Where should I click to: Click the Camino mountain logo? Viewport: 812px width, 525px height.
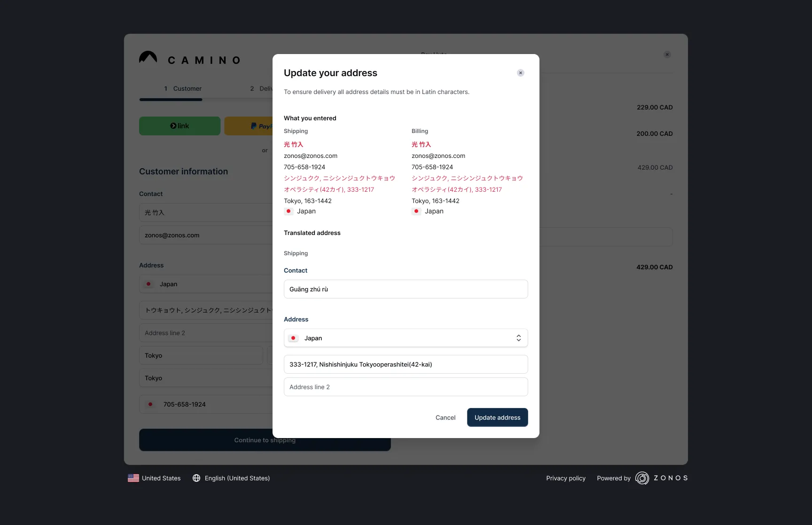pos(148,58)
